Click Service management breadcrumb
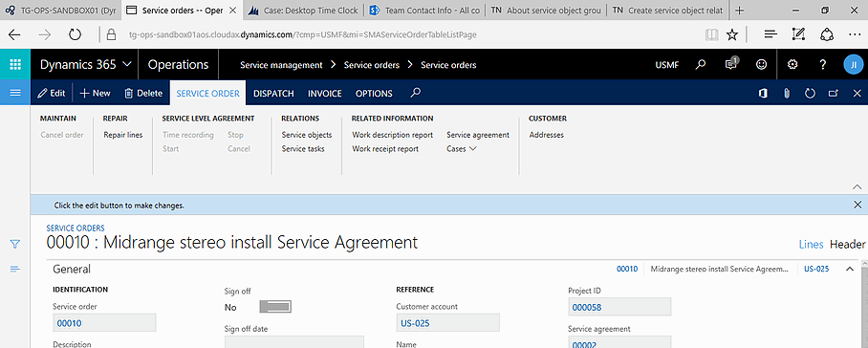 coord(281,65)
